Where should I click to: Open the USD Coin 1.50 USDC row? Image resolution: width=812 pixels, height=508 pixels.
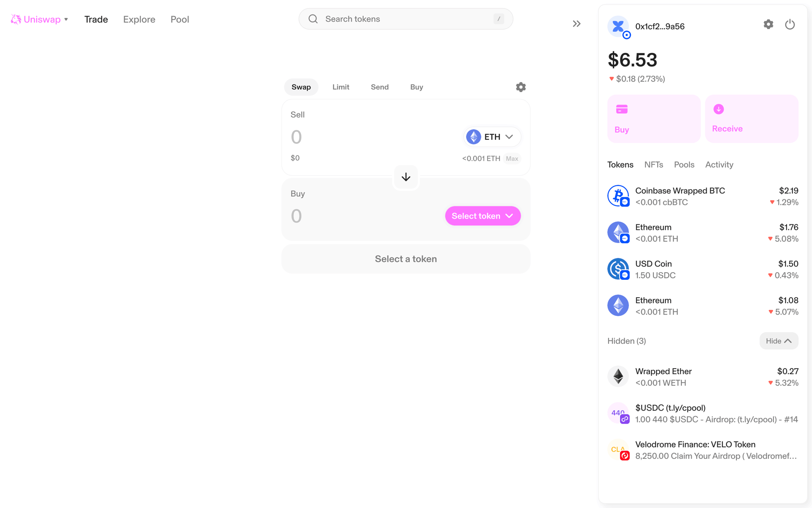tap(703, 269)
